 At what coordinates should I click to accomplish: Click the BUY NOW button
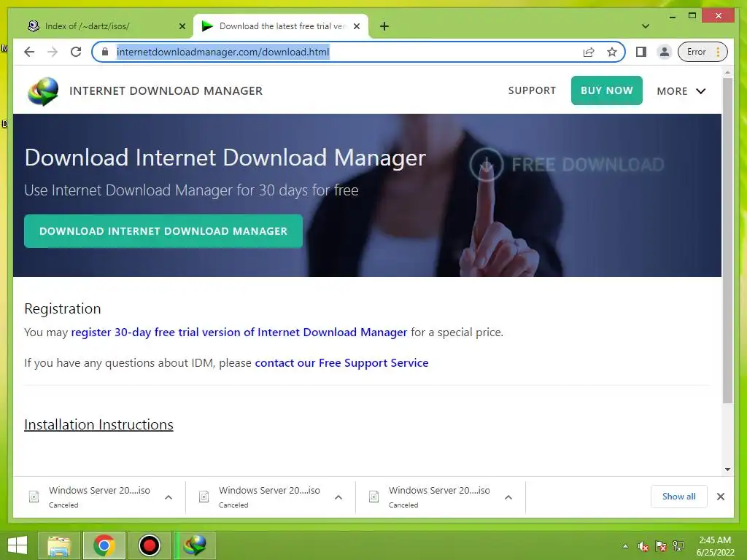(x=606, y=90)
